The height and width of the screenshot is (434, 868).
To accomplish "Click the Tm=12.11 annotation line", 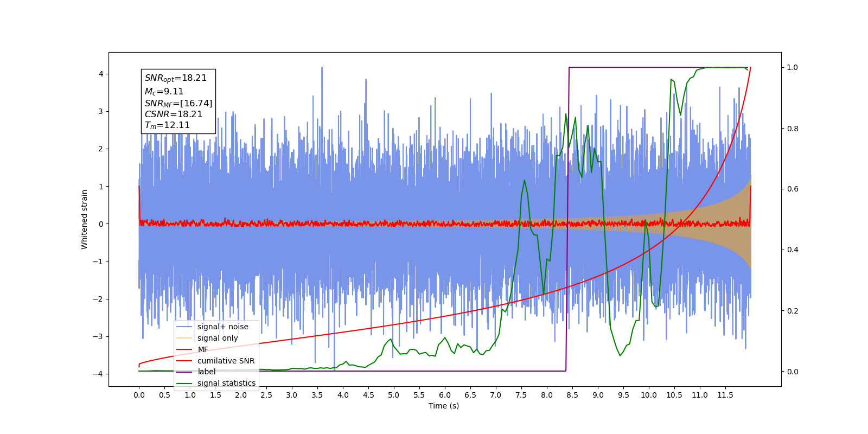I will tap(167, 125).
